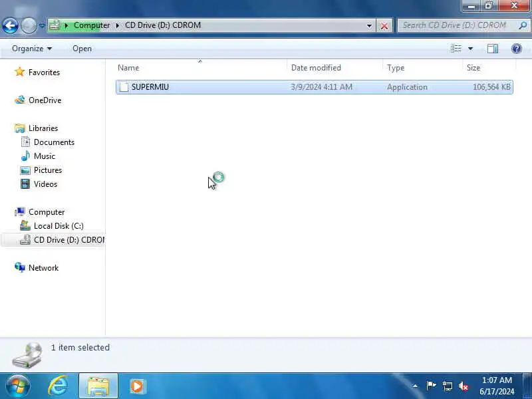Select the SUPERMIU file name

[x=150, y=87]
